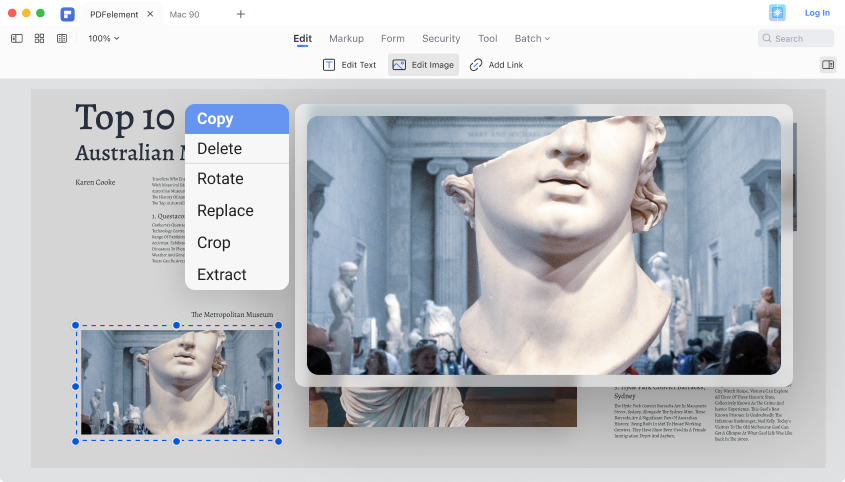
Task: Switch to the Markup tab
Action: click(x=346, y=38)
